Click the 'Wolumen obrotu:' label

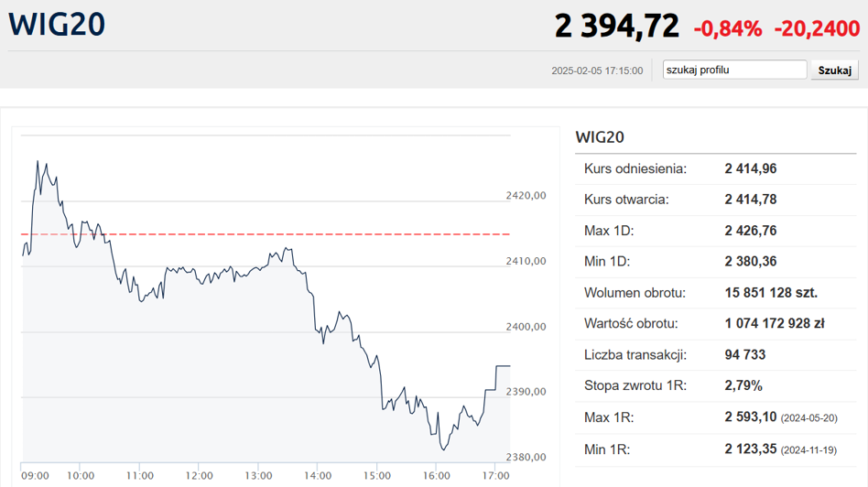(635, 293)
